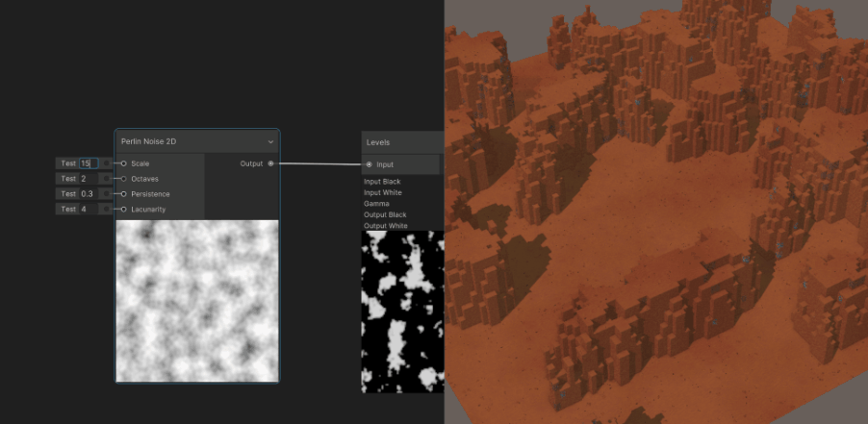Image resolution: width=868 pixels, height=424 pixels.
Task: Click the Levels black-and-white preview image
Action: point(402,311)
